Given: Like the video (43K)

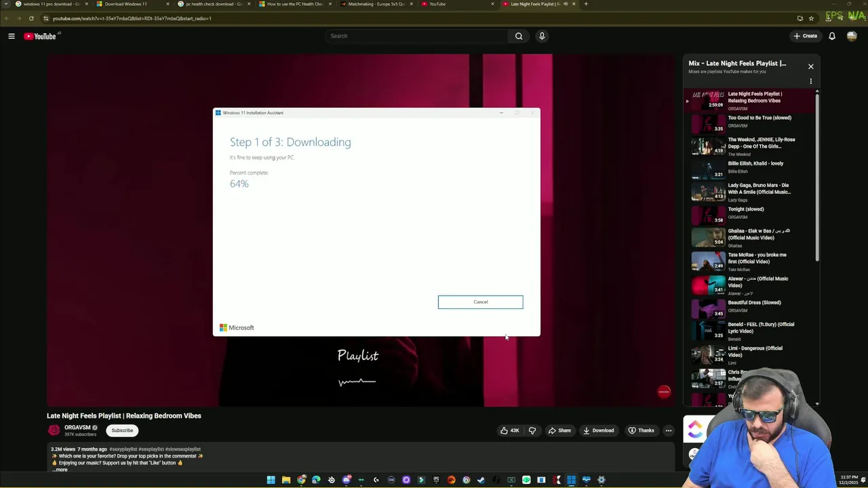Looking at the screenshot, I should click(x=509, y=430).
